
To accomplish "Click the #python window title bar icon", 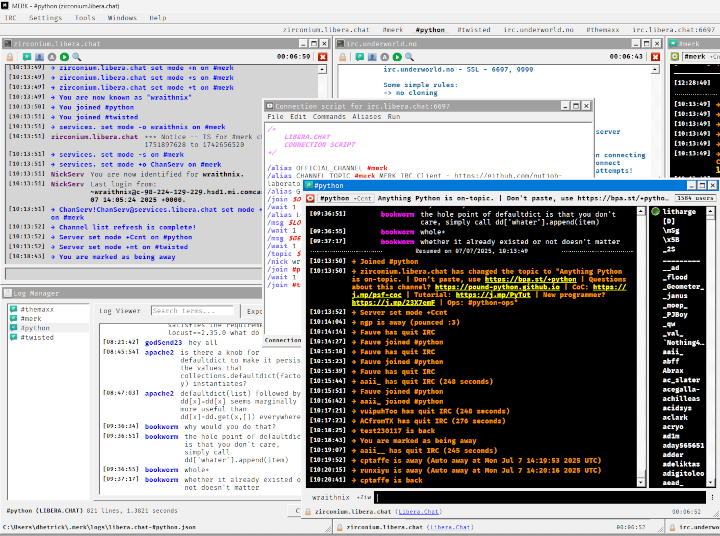I will 309,186.
